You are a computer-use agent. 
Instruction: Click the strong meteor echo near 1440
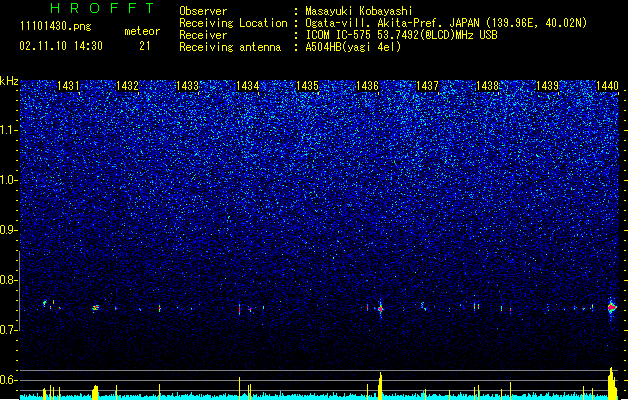(x=612, y=308)
